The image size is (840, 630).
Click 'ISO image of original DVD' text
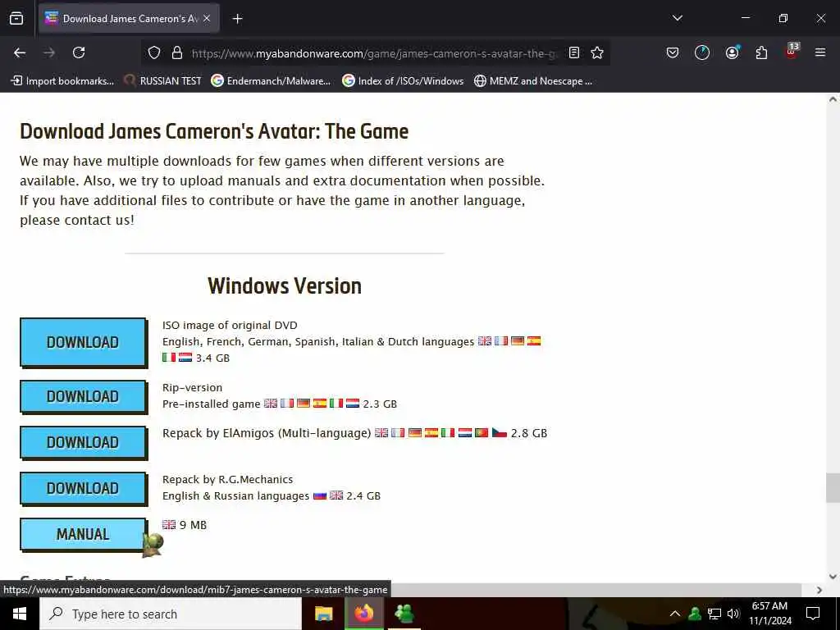(x=230, y=325)
